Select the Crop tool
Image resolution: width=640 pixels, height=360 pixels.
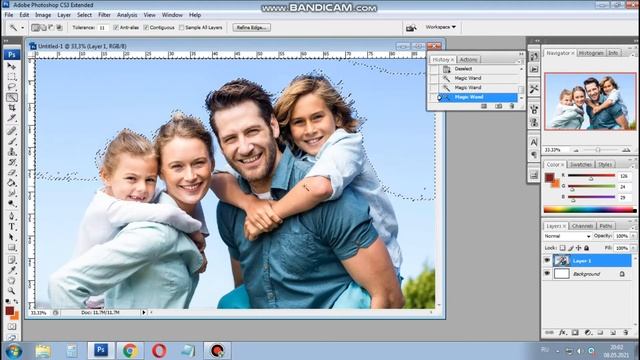pos(12,107)
